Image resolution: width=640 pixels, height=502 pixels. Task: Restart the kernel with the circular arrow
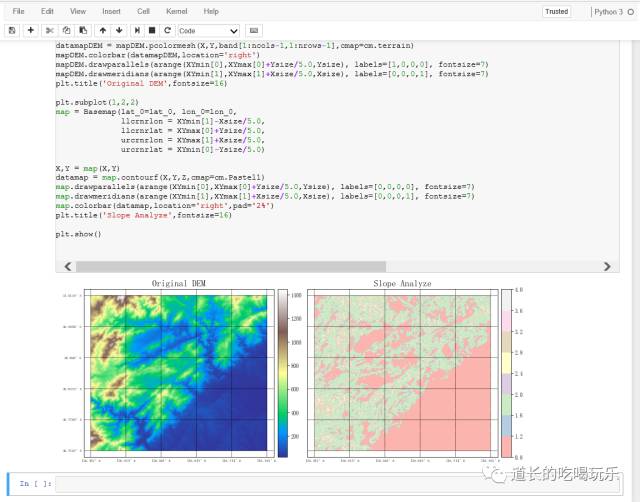click(167, 31)
